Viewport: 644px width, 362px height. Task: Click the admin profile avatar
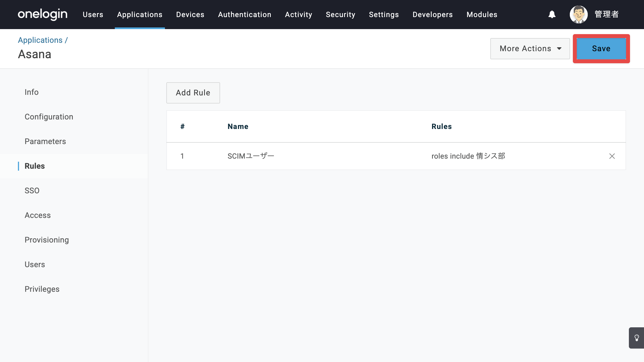pos(578,14)
